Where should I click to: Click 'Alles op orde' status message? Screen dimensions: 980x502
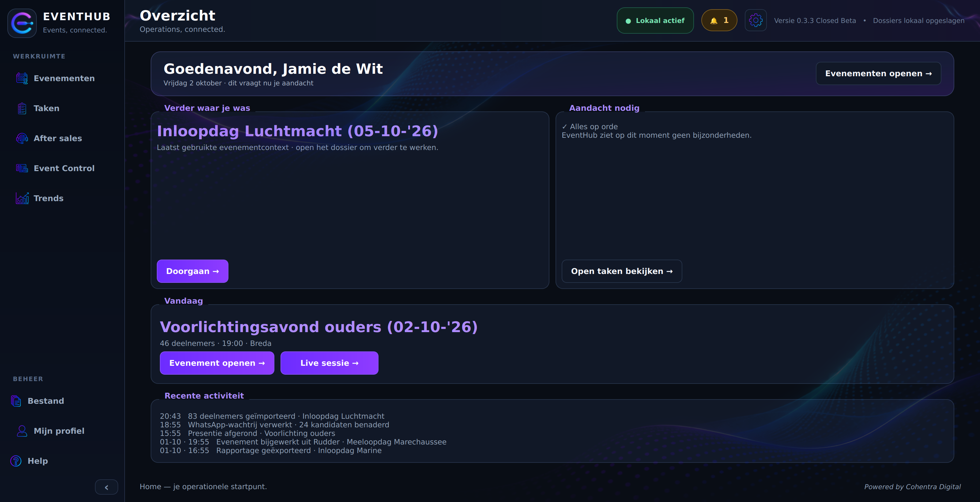click(x=590, y=127)
